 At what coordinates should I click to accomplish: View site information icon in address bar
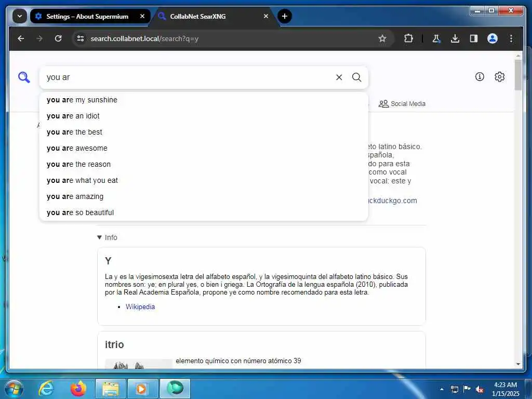click(x=81, y=38)
